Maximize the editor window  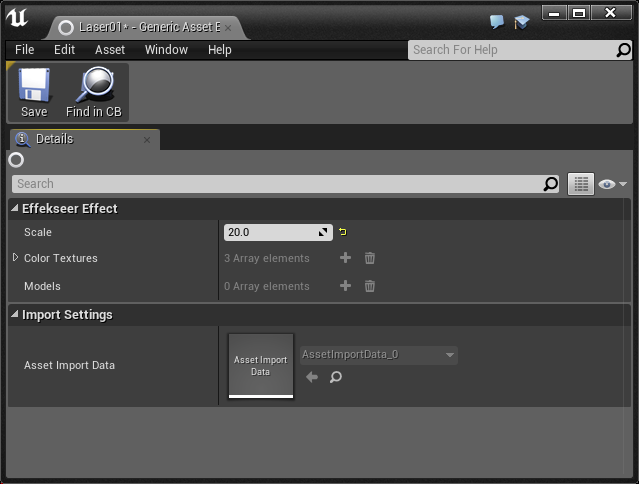pyautogui.click(x=579, y=13)
